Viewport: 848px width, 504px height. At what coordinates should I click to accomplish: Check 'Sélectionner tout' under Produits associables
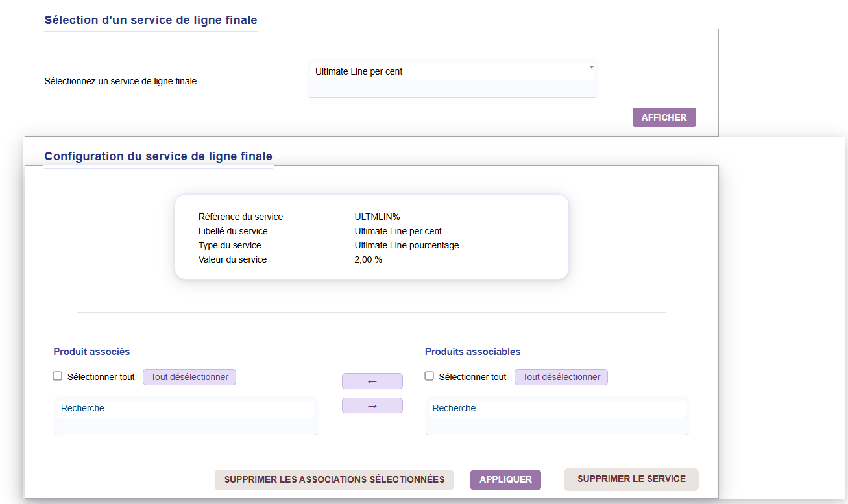(x=429, y=376)
